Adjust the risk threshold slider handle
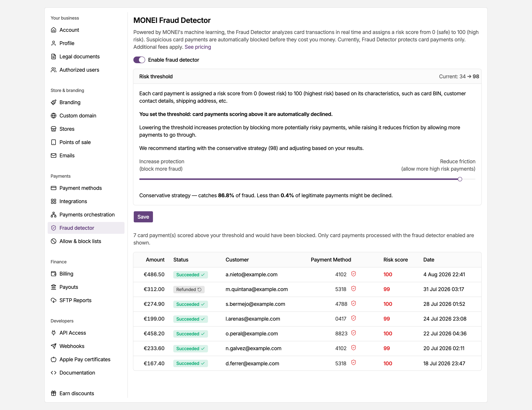 point(460,179)
